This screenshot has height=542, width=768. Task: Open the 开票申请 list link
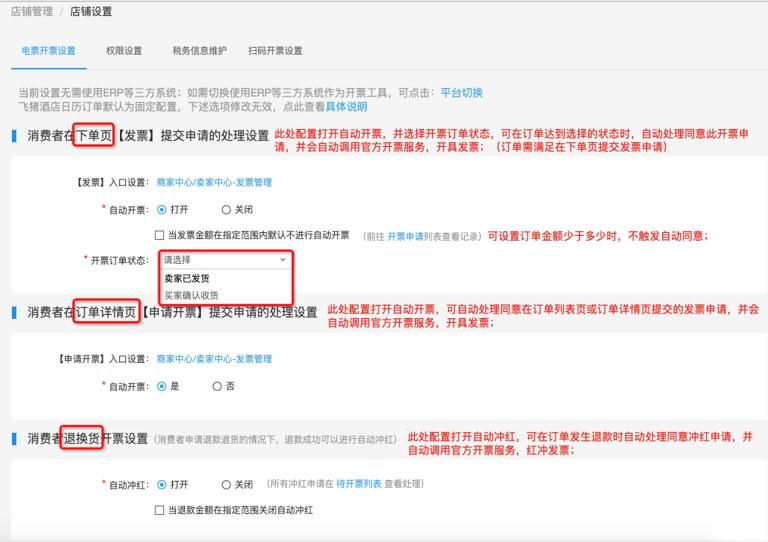coord(405,236)
